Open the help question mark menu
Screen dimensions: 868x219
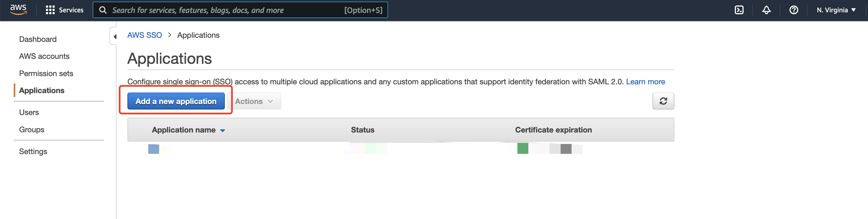click(x=794, y=10)
